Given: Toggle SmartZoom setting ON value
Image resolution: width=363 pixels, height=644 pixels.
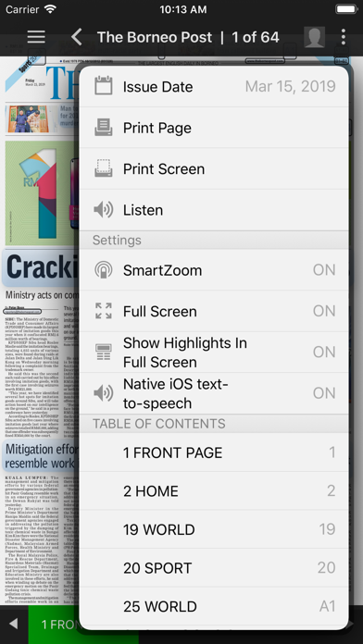Looking at the screenshot, I should click(x=324, y=270).
